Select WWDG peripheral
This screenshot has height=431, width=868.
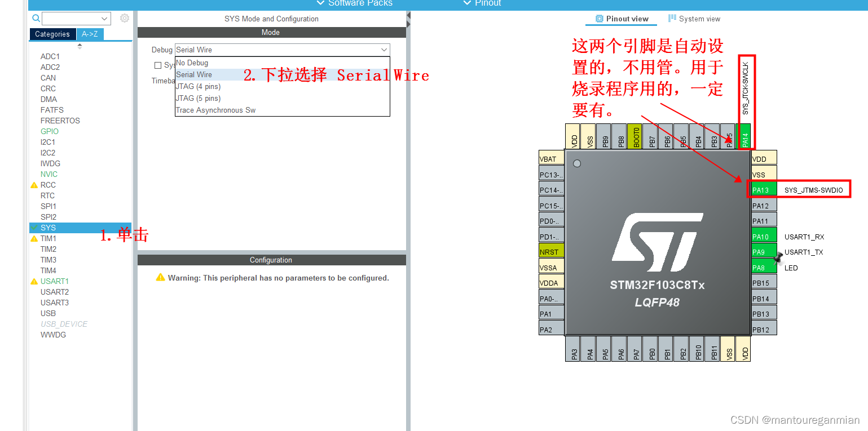click(53, 335)
